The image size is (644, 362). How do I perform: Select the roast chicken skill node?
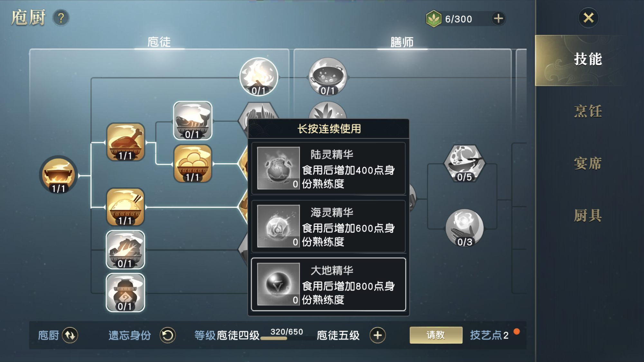[126, 142]
